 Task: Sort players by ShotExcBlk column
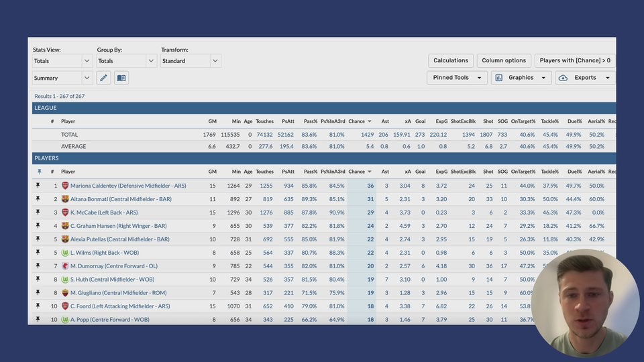point(463,172)
